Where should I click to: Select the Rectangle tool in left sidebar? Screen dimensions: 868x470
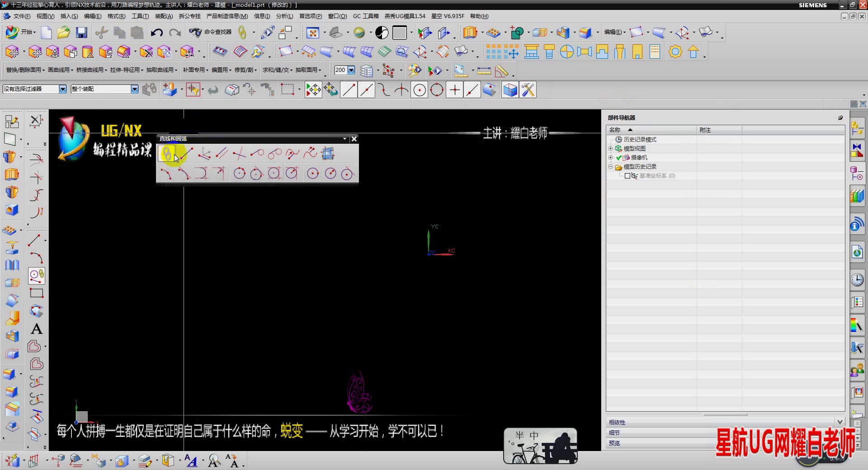click(37, 293)
